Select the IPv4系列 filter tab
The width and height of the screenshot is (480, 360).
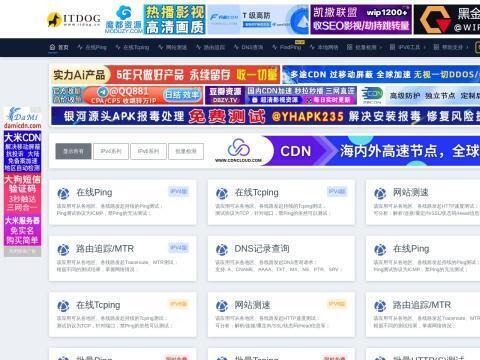pos(111,151)
